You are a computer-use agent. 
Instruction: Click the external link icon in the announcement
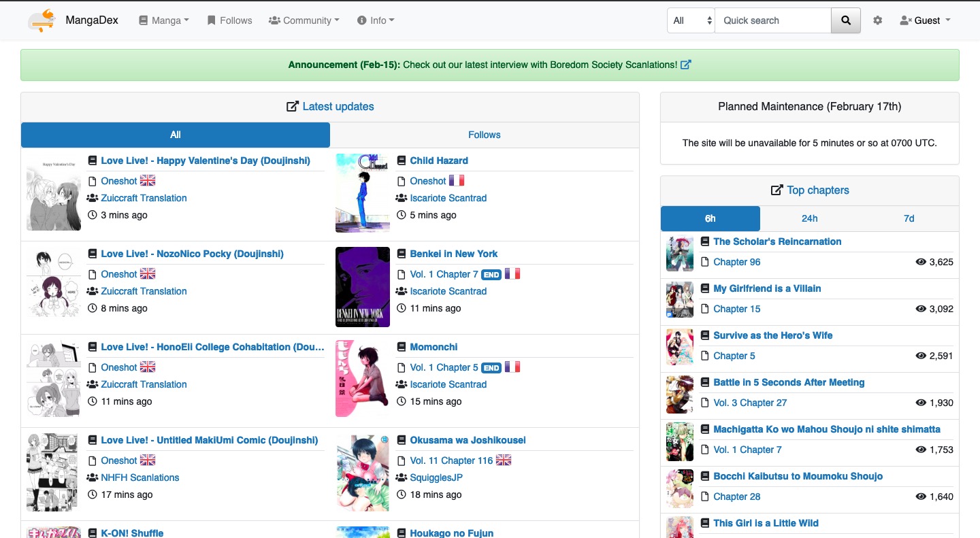[x=686, y=65]
